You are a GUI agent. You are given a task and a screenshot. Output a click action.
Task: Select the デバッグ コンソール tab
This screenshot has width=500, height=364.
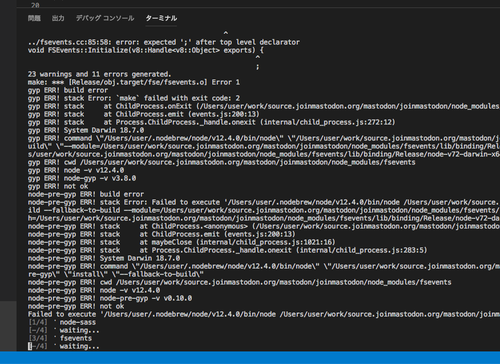(105, 18)
